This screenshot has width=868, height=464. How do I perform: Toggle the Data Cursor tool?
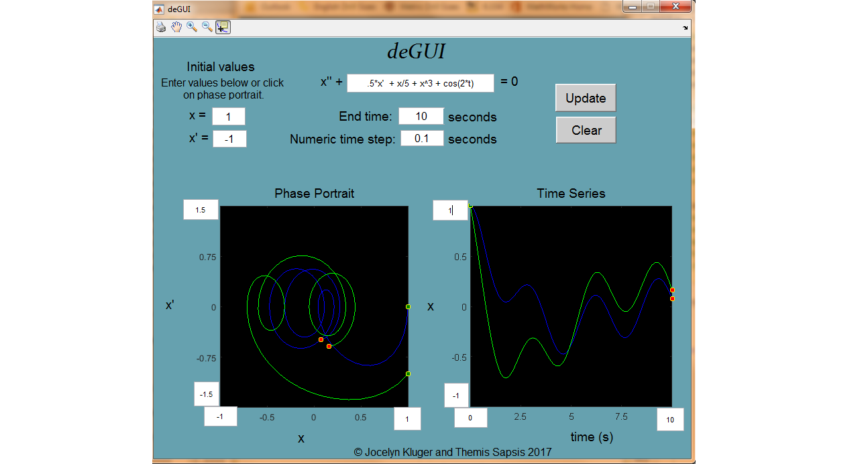[x=223, y=27]
